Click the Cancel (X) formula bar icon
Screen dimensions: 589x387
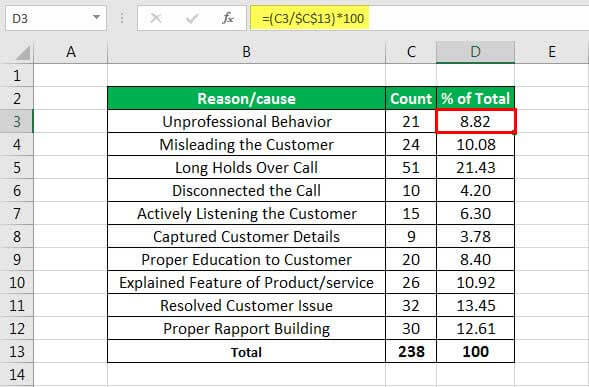tap(156, 18)
